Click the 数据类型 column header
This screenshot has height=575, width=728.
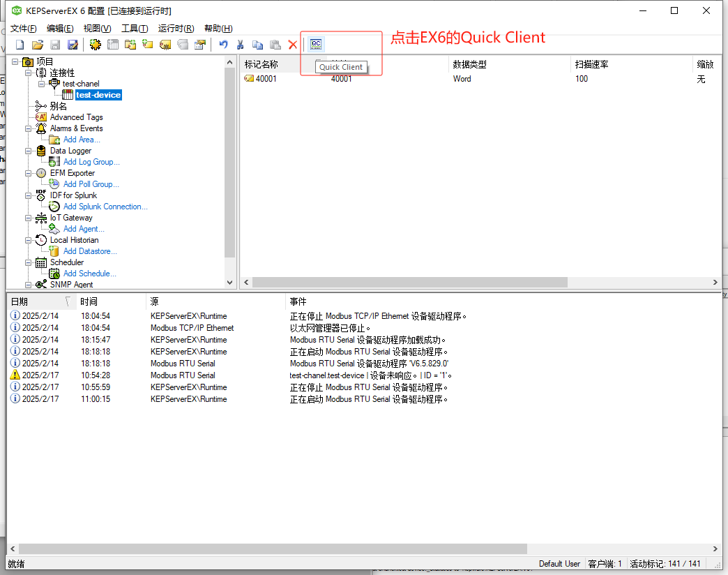[x=509, y=65]
